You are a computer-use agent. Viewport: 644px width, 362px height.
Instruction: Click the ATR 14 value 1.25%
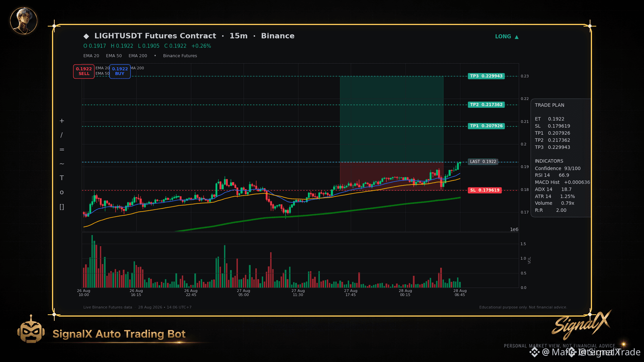[x=567, y=196]
